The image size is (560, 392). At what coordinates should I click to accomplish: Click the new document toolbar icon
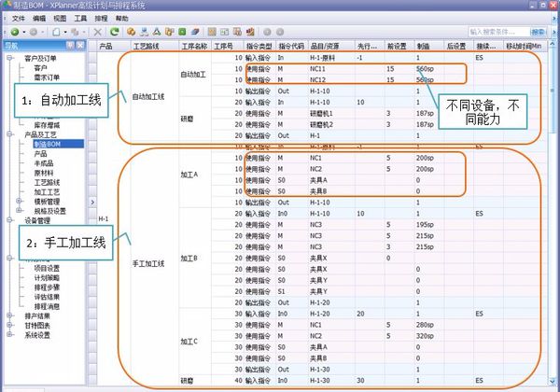click(56, 32)
